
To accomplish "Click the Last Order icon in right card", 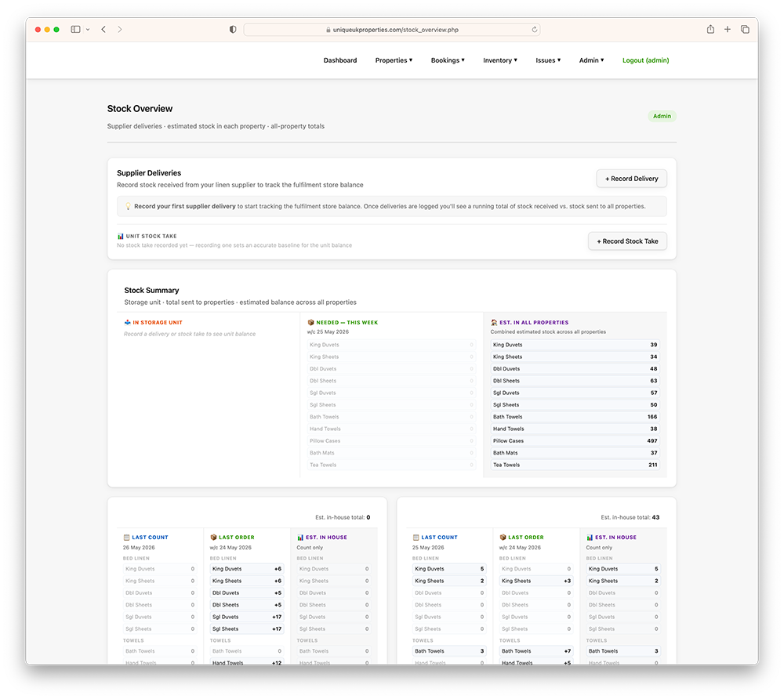I will (x=503, y=537).
